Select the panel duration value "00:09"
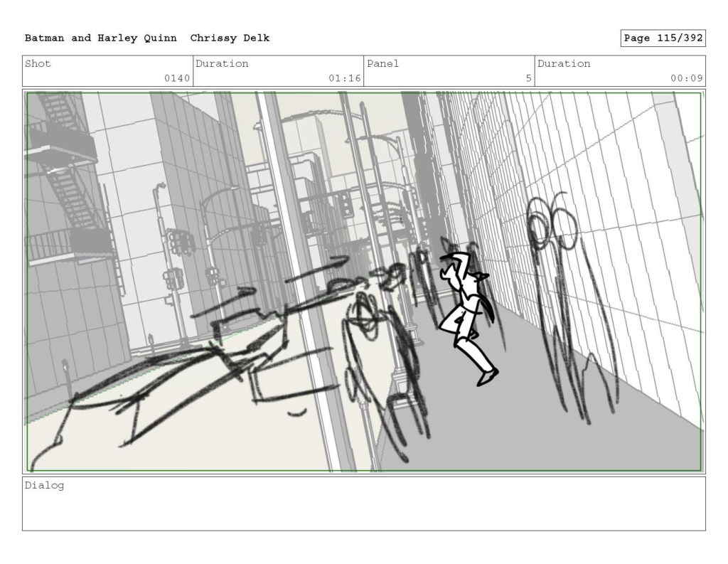This screenshot has width=728, height=564. 687,78
